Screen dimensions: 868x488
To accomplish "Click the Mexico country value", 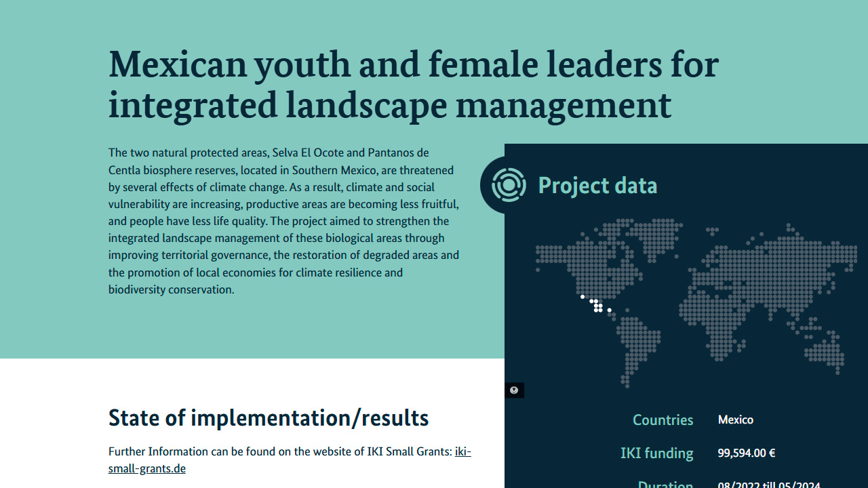I will click(x=735, y=420).
